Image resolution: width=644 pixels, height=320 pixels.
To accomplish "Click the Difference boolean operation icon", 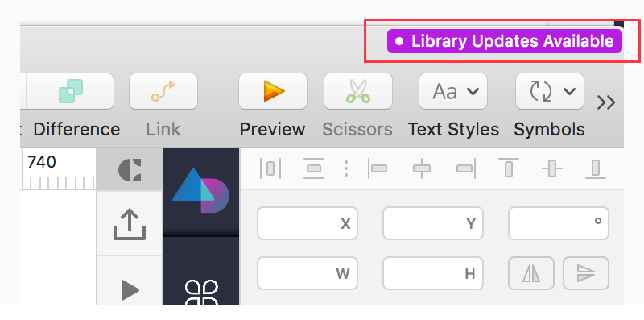I will click(71, 91).
